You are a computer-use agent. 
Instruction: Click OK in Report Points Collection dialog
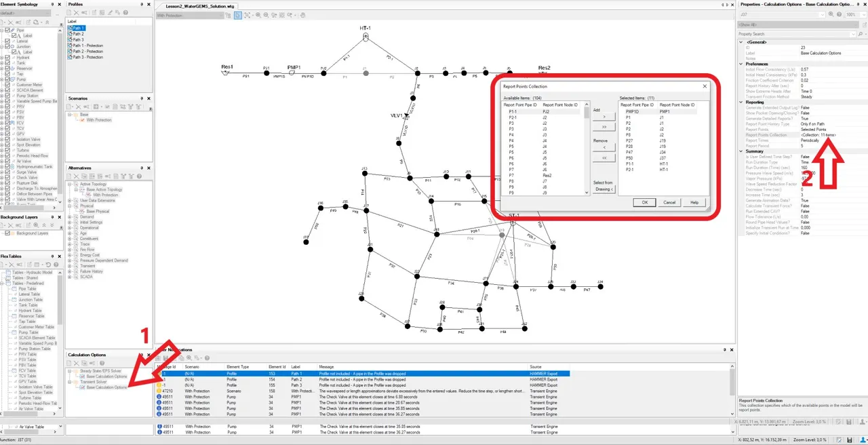pos(645,202)
